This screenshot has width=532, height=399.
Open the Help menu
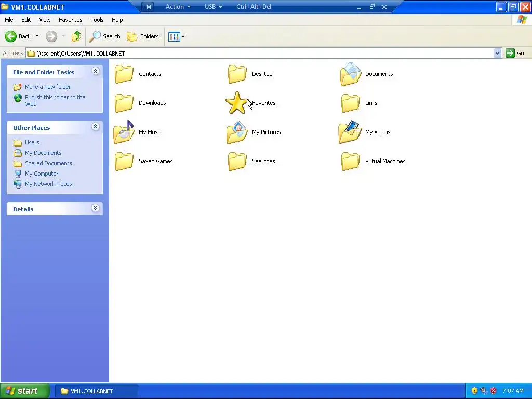tap(117, 20)
